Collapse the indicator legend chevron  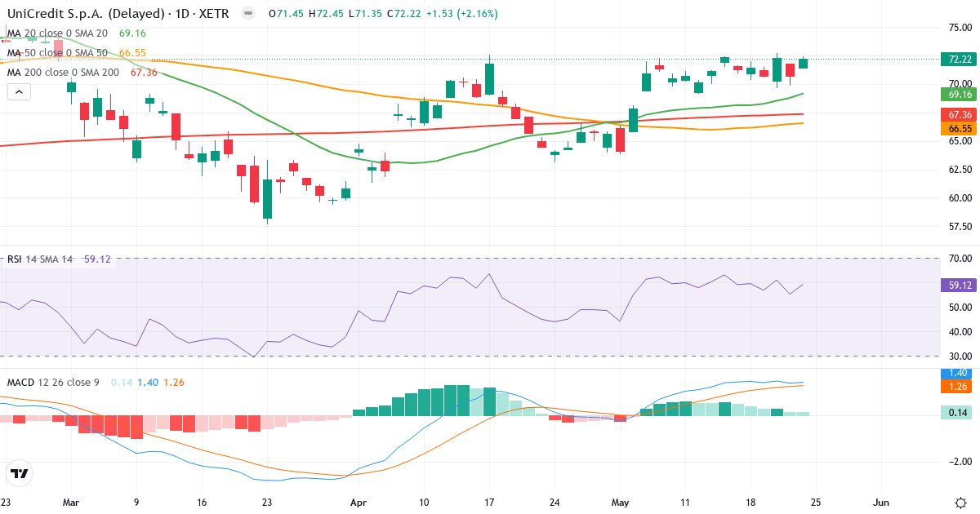[x=19, y=92]
